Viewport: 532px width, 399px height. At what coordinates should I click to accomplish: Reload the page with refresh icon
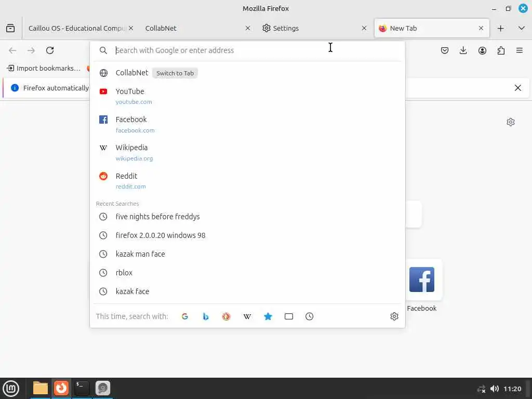pos(50,50)
